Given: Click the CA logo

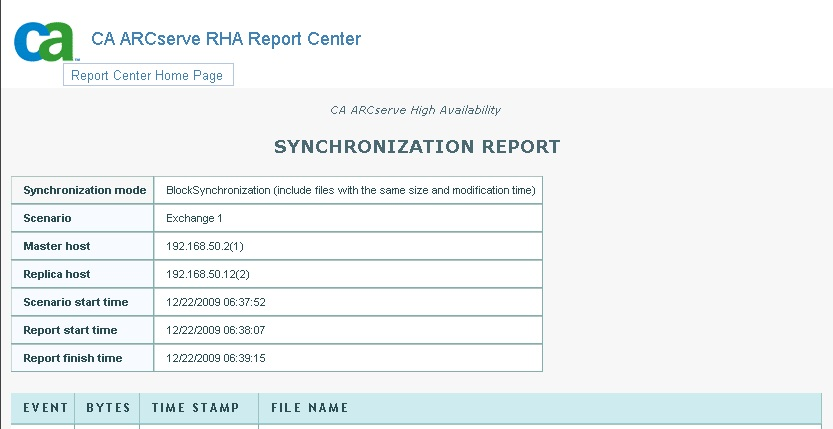Looking at the screenshot, I should pyautogui.click(x=45, y=40).
